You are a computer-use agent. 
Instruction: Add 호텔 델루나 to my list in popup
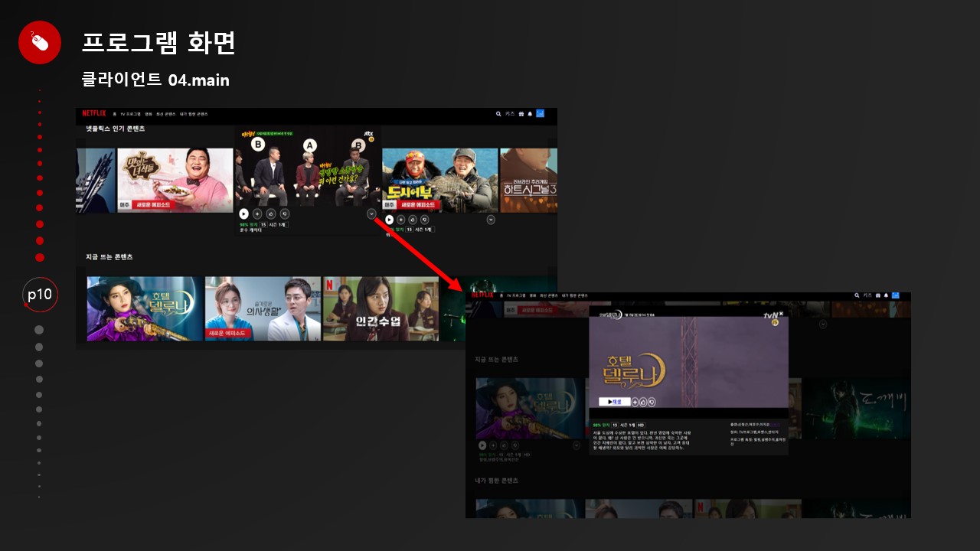[x=635, y=402]
